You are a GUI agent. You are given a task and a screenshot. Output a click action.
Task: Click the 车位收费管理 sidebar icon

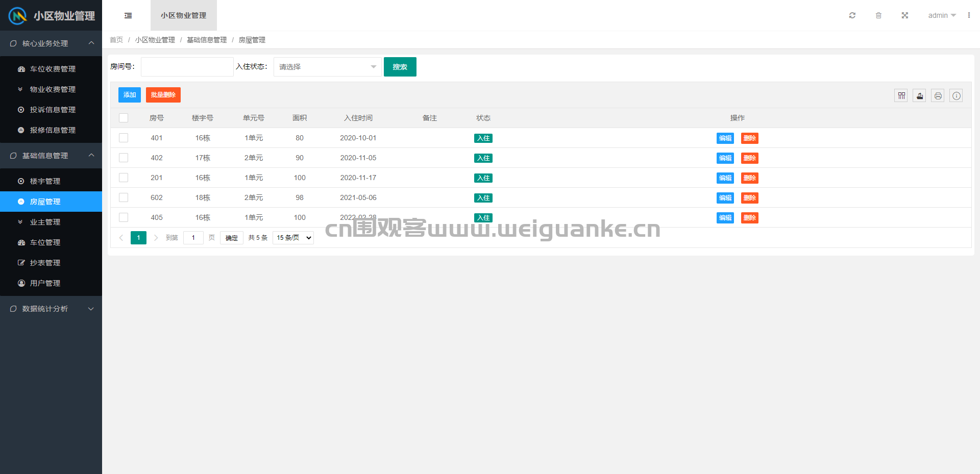[21, 69]
